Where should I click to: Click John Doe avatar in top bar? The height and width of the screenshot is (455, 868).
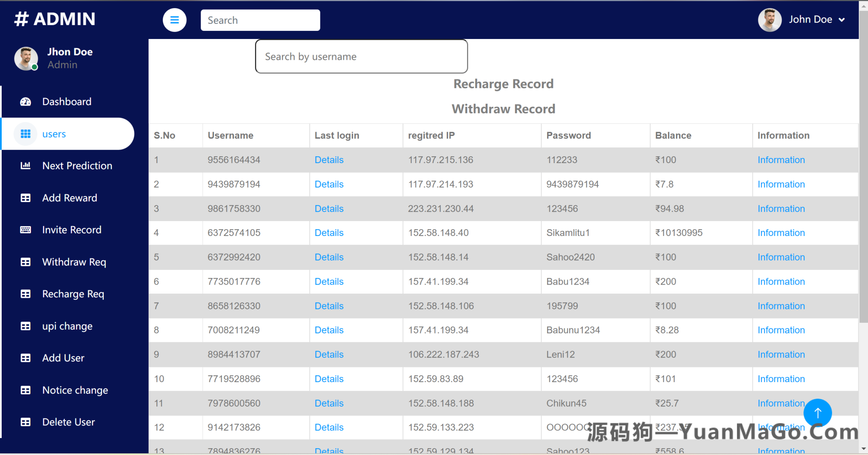pyautogui.click(x=769, y=20)
